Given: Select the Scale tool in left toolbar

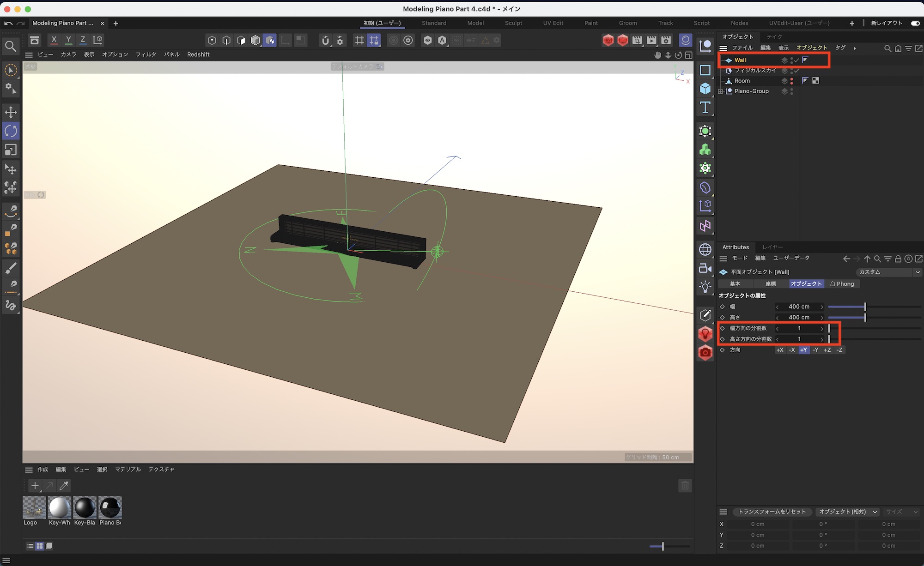Looking at the screenshot, I should coord(11,150).
